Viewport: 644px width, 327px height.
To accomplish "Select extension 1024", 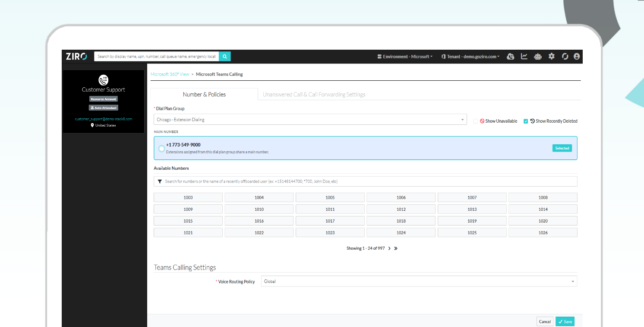I will coord(401,232).
